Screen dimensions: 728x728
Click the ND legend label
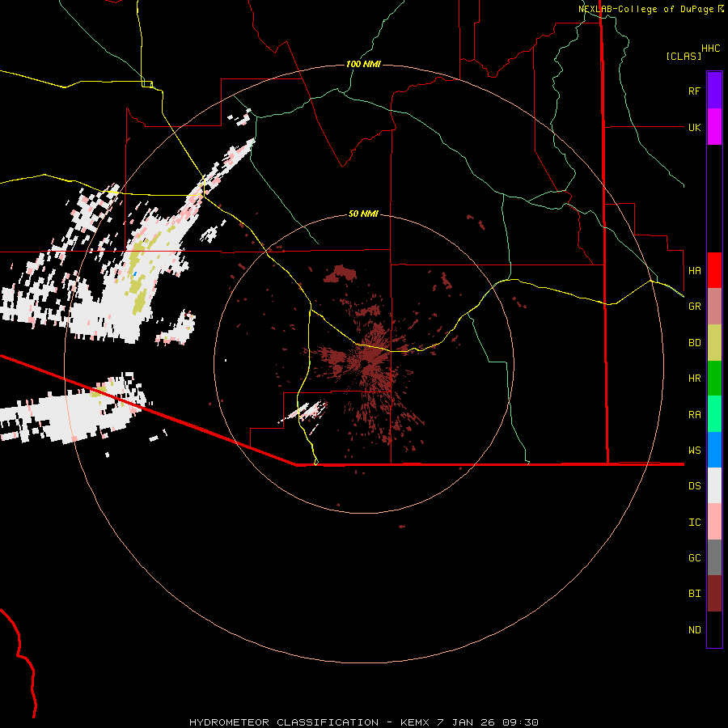694,629
